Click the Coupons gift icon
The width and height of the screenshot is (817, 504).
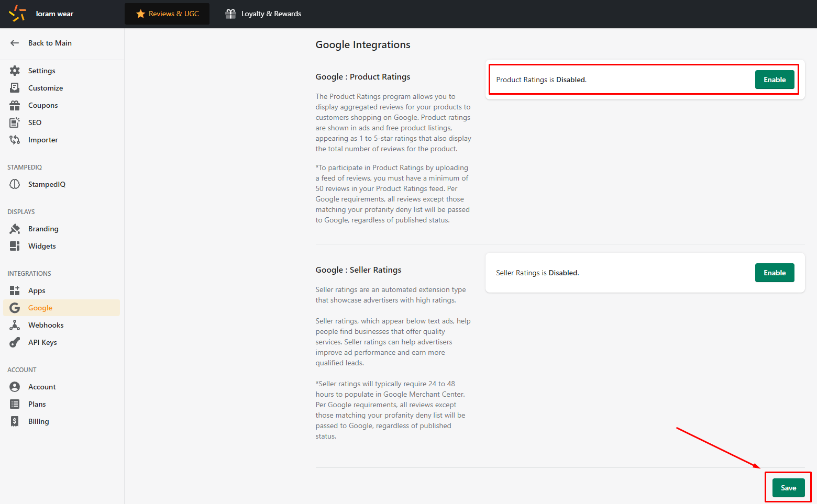point(15,105)
